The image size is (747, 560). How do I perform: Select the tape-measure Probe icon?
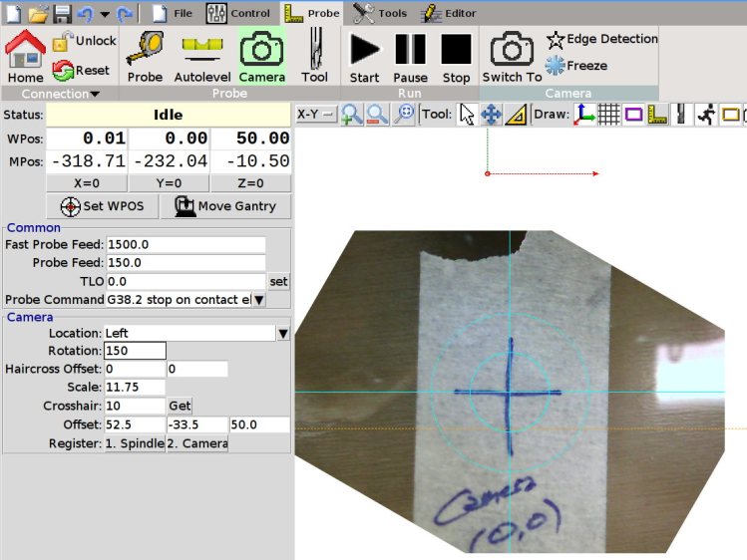point(145,55)
